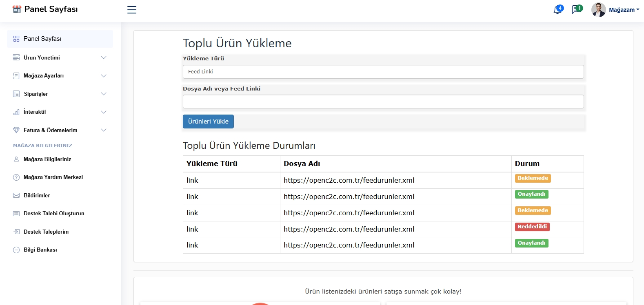Click the Siparişler list icon
The width and height of the screenshot is (644, 305).
(x=16, y=94)
